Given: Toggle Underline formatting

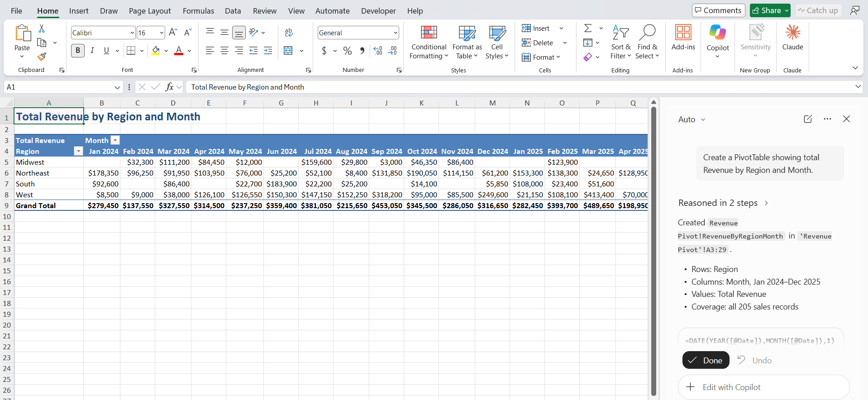Looking at the screenshot, I should (x=106, y=51).
